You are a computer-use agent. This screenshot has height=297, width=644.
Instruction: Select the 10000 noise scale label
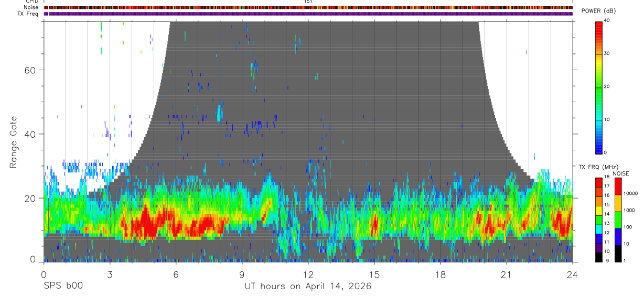click(x=631, y=193)
